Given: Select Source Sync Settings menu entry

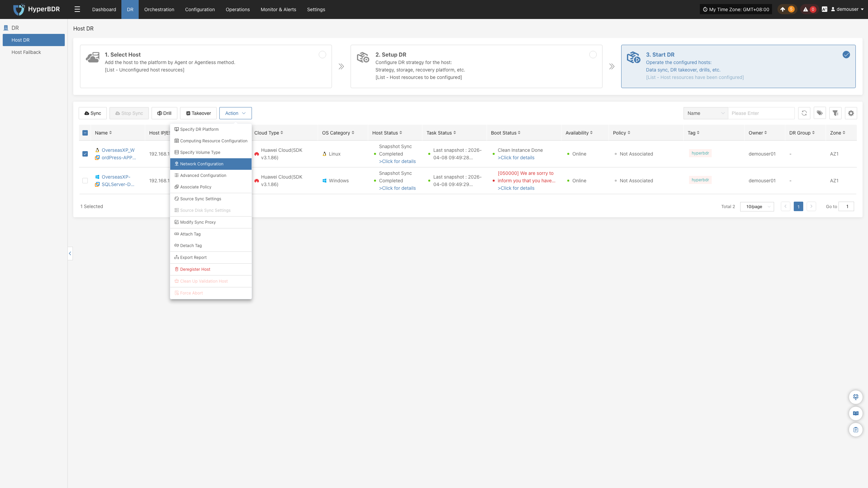Looking at the screenshot, I should click(x=211, y=199).
